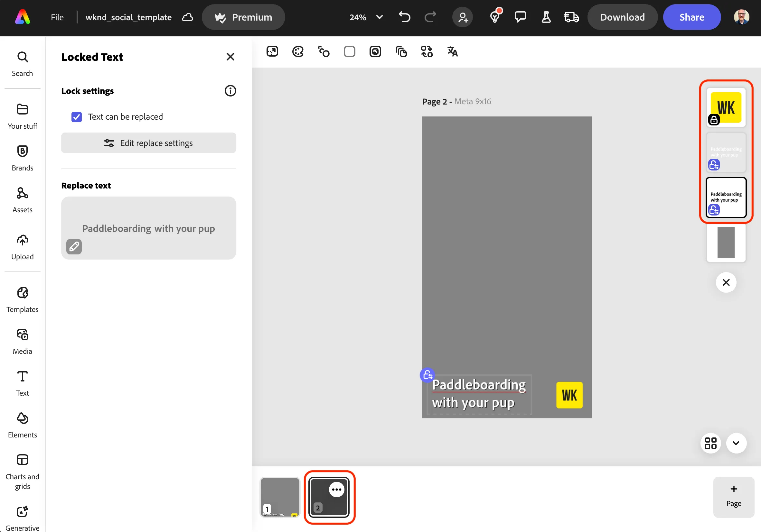
Task: Click the Translate icon in the top toolbar
Action: tap(452, 52)
